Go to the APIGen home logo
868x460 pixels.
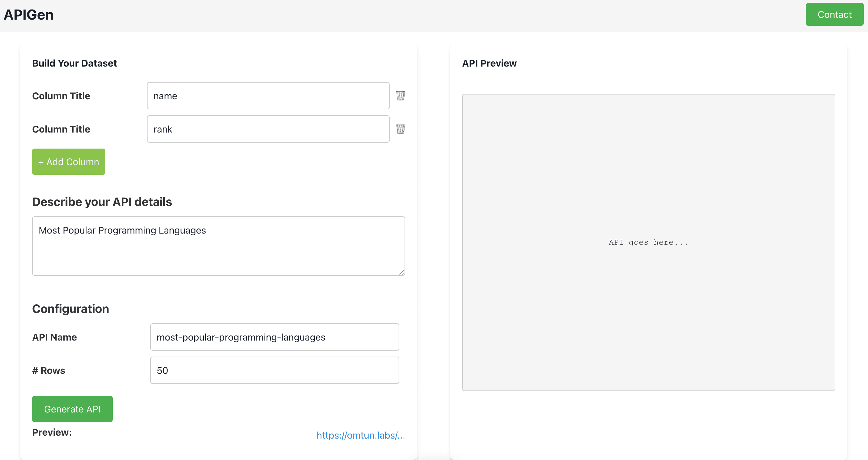29,15
